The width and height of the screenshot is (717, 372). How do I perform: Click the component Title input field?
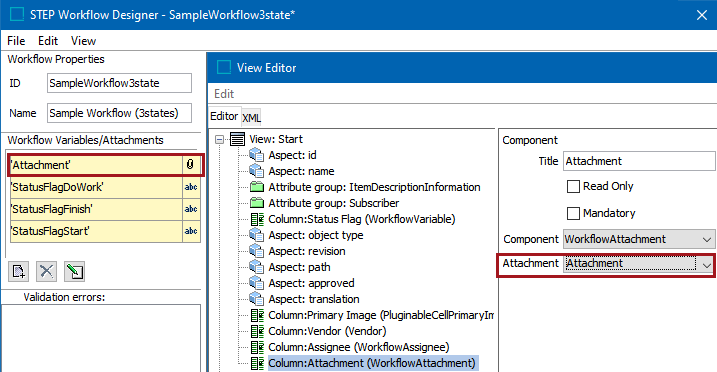(639, 161)
